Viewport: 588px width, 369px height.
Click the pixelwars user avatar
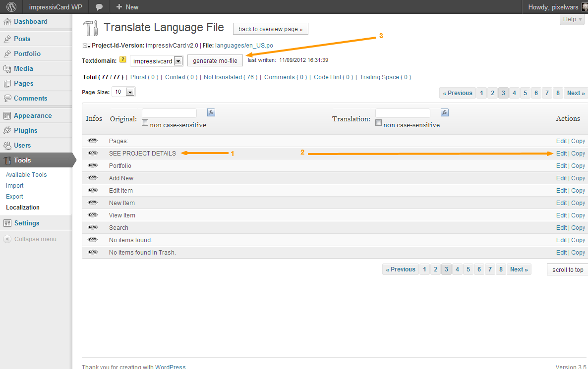(585, 7)
